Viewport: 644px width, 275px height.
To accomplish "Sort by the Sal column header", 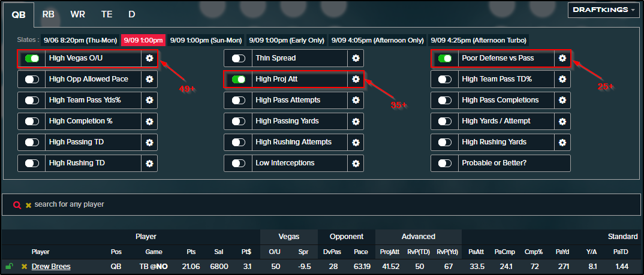I will 219,252.
